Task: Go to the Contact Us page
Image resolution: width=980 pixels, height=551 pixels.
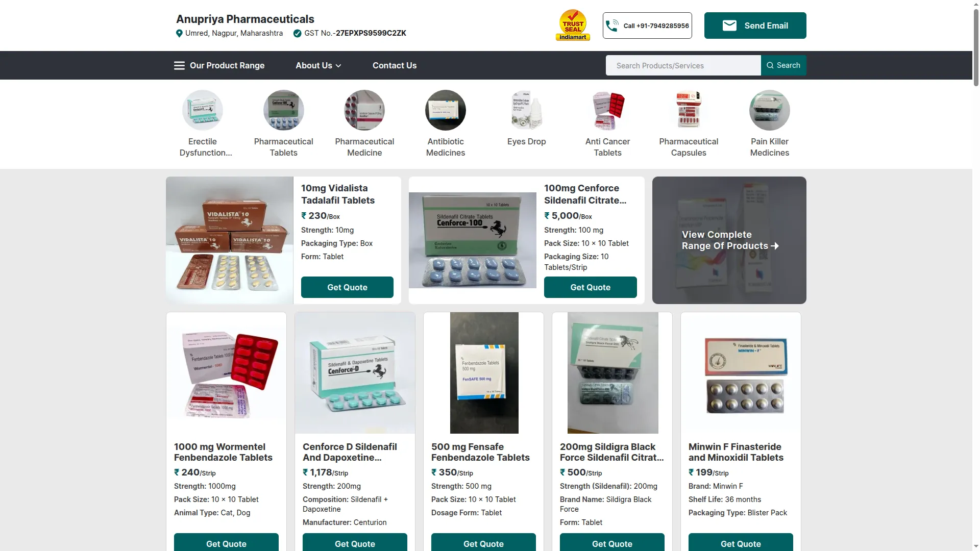Action: coord(395,65)
